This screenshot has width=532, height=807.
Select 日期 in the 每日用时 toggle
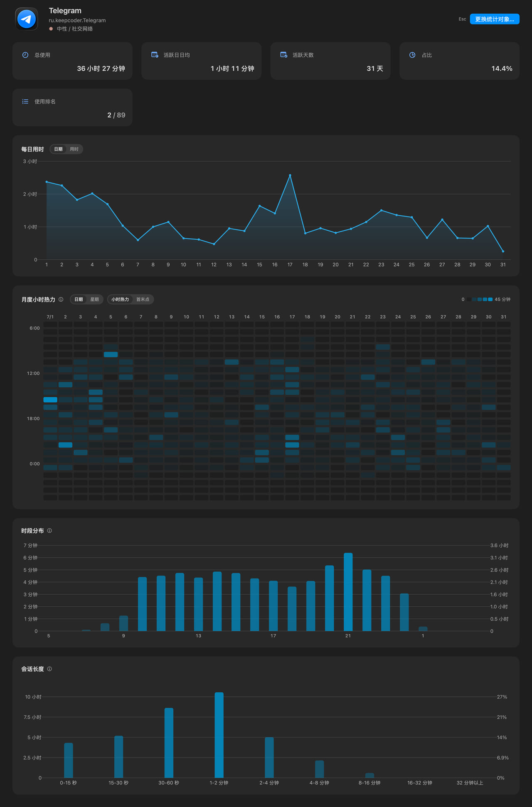(59, 149)
